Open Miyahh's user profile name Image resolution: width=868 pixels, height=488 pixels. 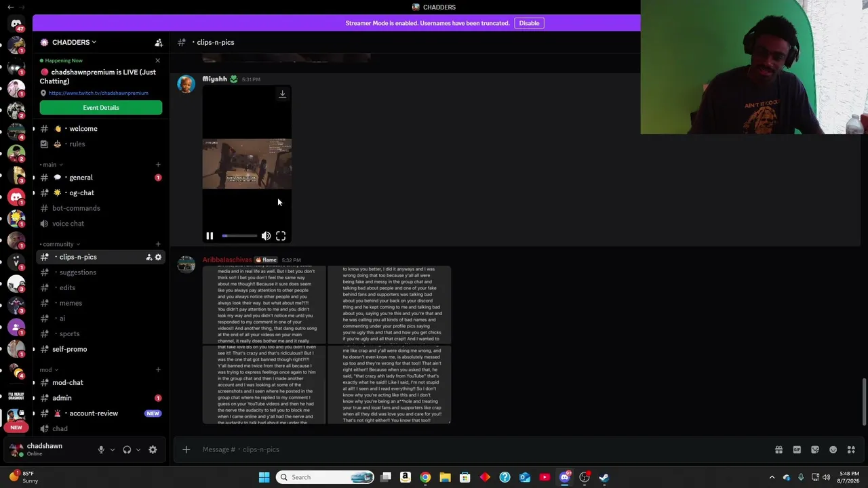click(215, 79)
